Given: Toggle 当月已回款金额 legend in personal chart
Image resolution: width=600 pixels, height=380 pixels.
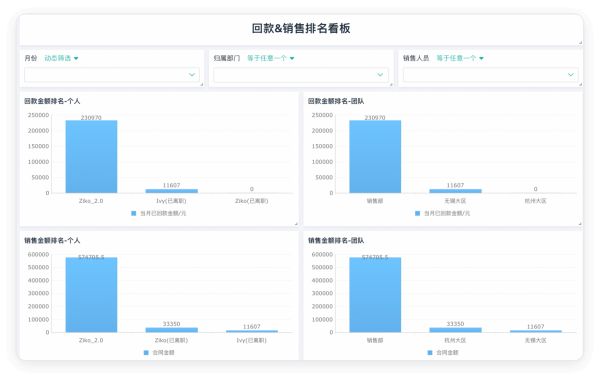Looking at the screenshot, I should (x=159, y=213).
